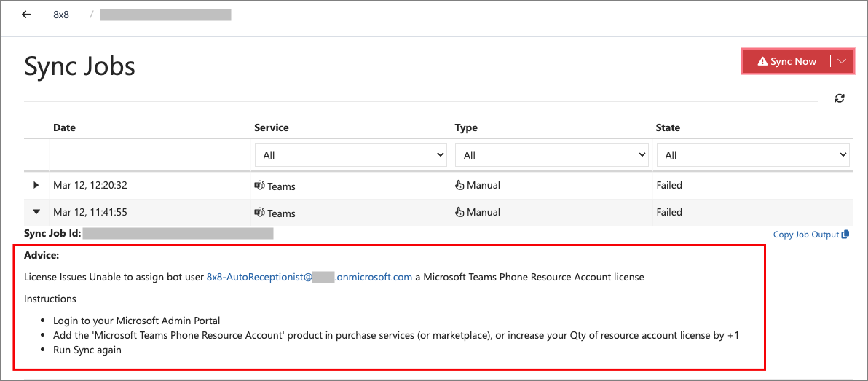The height and width of the screenshot is (381, 868).
Task: Click the Copy Job Output link
Action: click(x=806, y=235)
